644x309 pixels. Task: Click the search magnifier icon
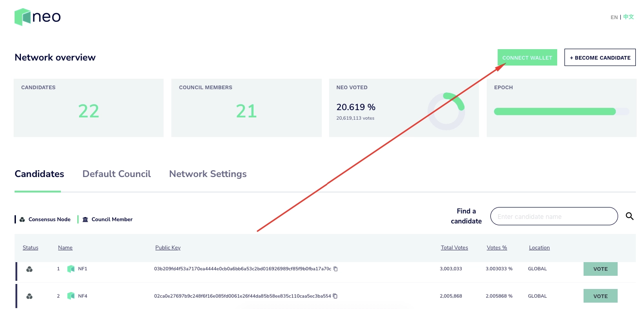[629, 216]
